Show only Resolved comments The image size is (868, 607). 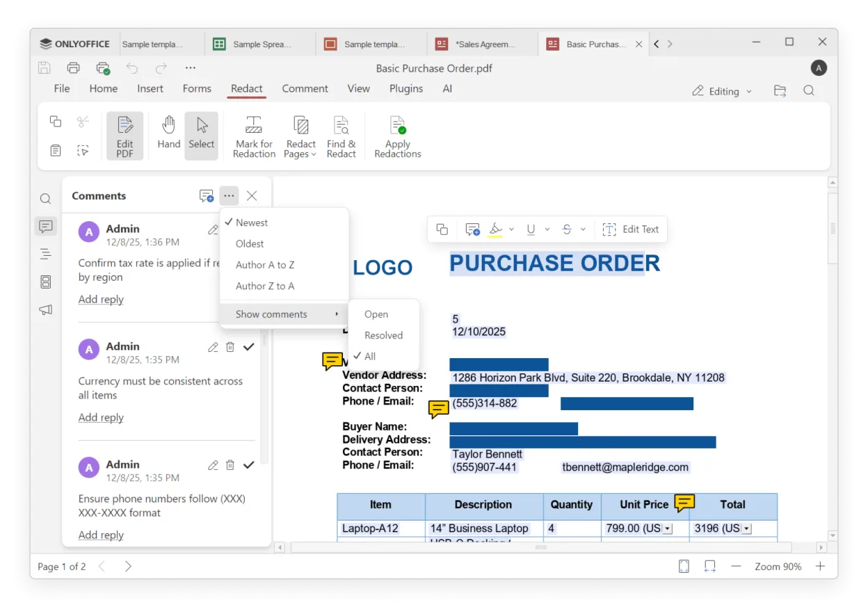pyautogui.click(x=384, y=335)
